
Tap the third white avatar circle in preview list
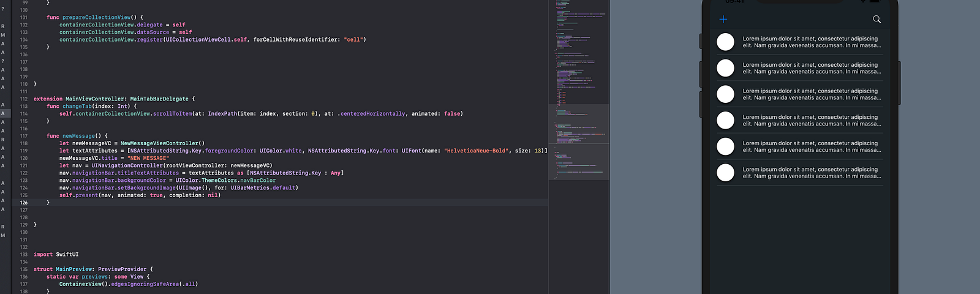[x=725, y=94]
